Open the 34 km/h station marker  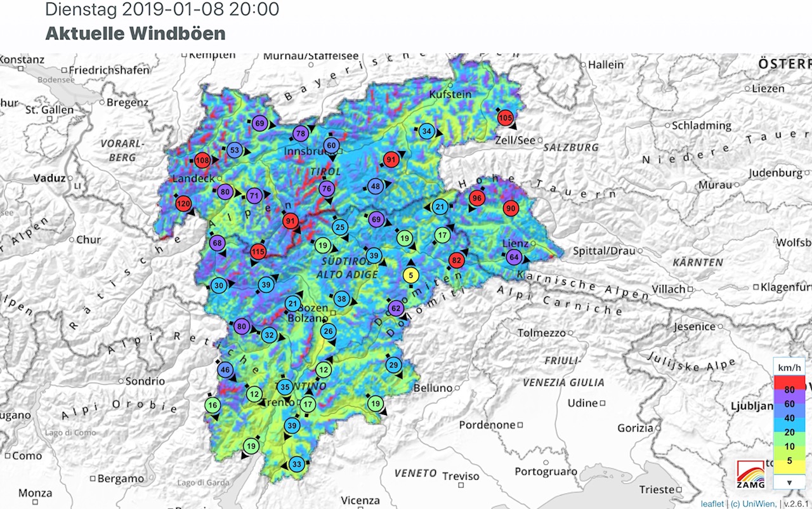428,131
